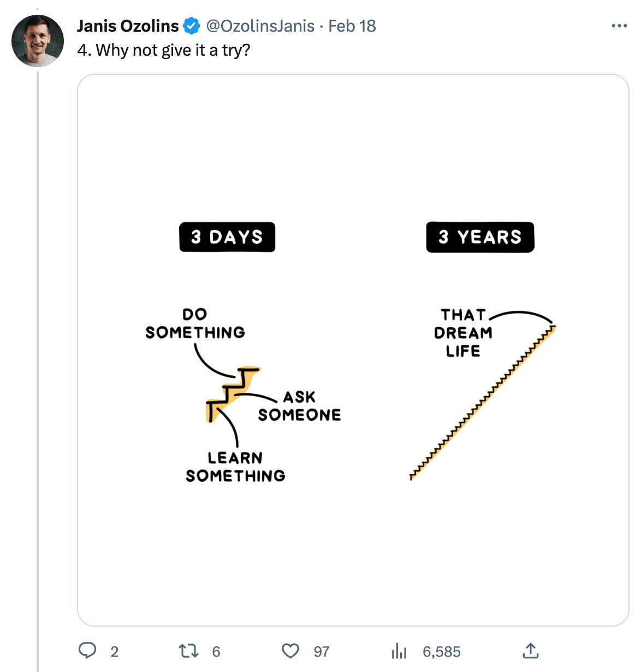Image resolution: width=641 pixels, height=672 pixels.
Task: Click the 3 DAYS label in image
Action: (227, 237)
